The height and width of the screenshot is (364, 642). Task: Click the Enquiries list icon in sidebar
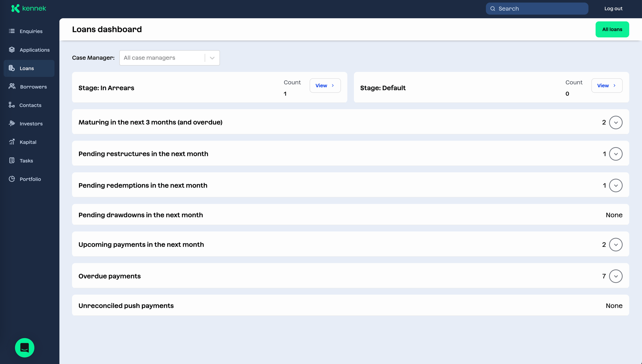tap(12, 31)
